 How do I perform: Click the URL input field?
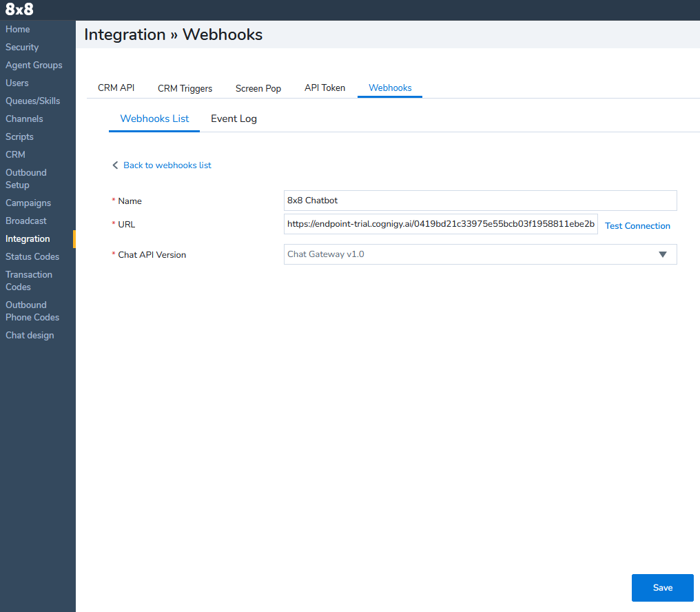point(441,224)
